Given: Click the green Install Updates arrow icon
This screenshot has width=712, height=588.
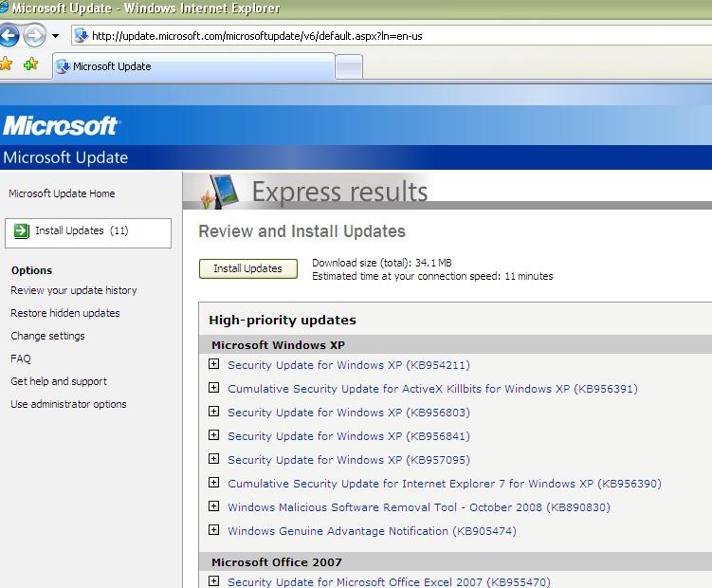Looking at the screenshot, I should pos(22,230).
